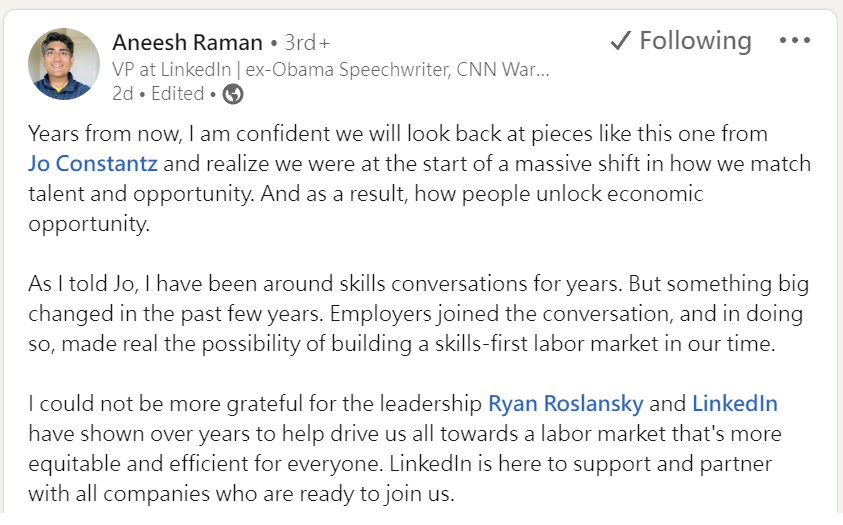Open the Jo Constantz mention link
Image resolution: width=843 pixels, height=525 pixels.
(92, 163)
